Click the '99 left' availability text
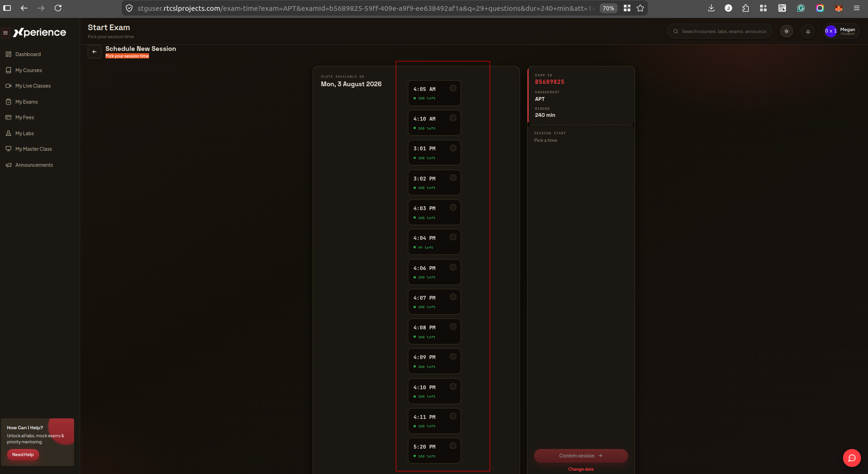The width and height of the screenshot is (868, 474). (425, 247)
